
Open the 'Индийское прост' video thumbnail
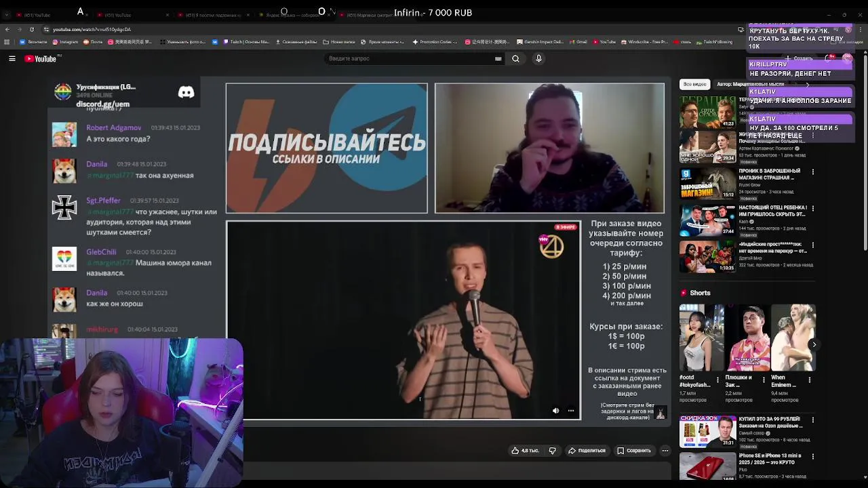tap(707, 257)
